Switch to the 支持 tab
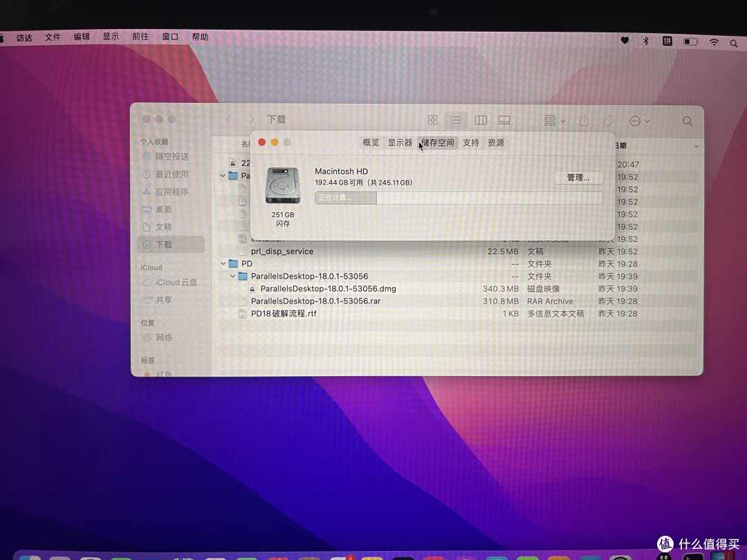 [471, 142]
